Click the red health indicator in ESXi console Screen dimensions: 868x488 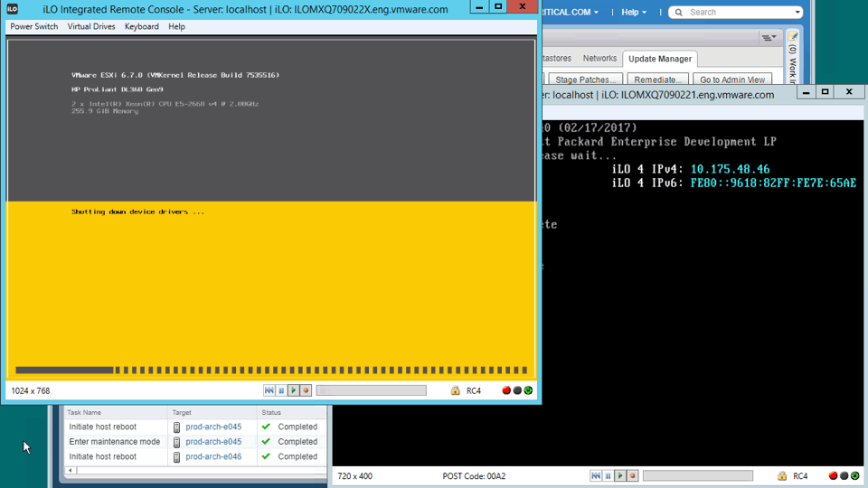coord(506,390)
